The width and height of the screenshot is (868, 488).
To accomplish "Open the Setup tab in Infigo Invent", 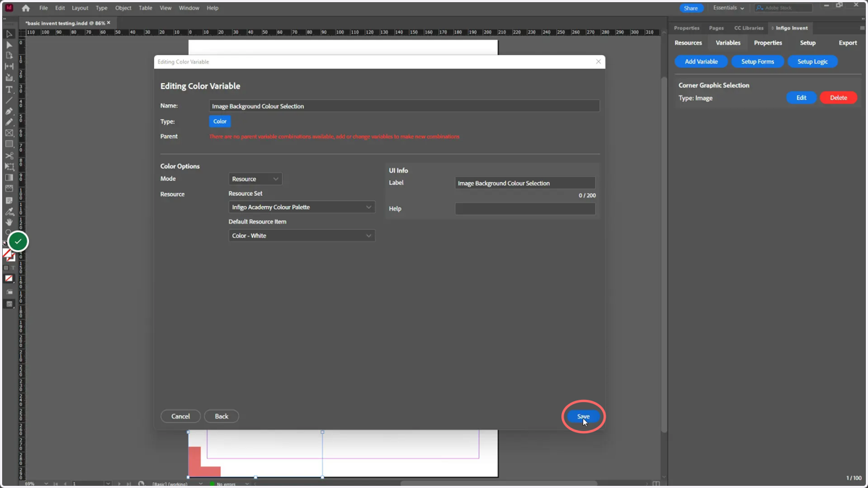I will (x=808, y=43).
